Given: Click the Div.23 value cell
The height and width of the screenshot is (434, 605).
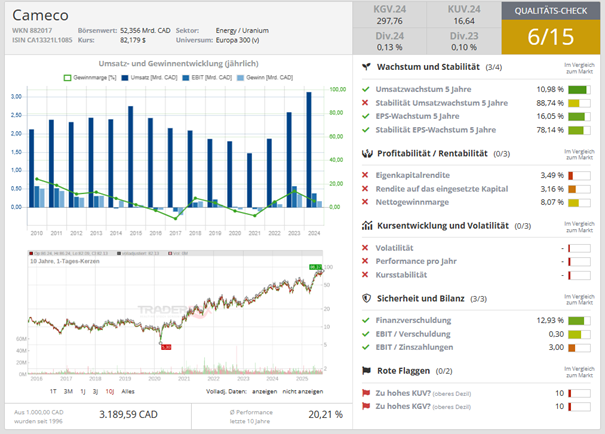Looking at the screenshot, I should [464, 41].
